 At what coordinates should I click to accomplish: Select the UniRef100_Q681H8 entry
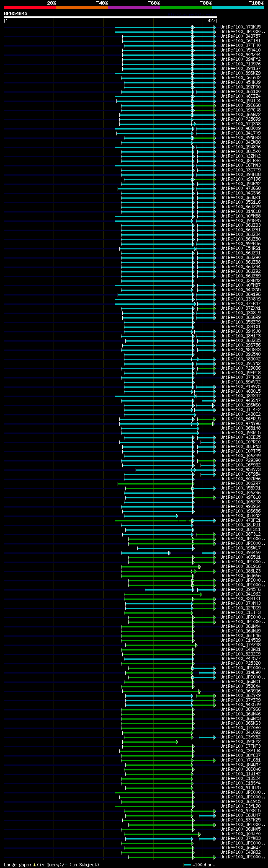[240, 428]
